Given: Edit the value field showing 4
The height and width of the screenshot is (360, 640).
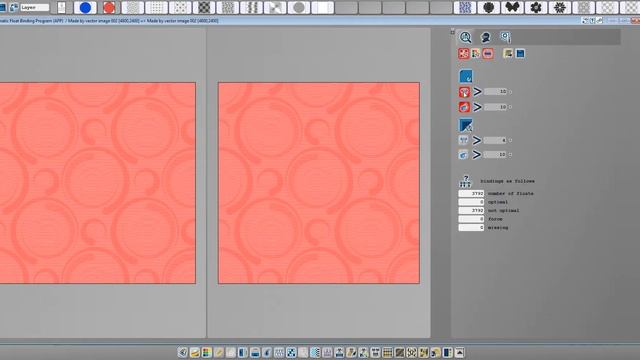Looking at the screenshot, I should [496, 140].
